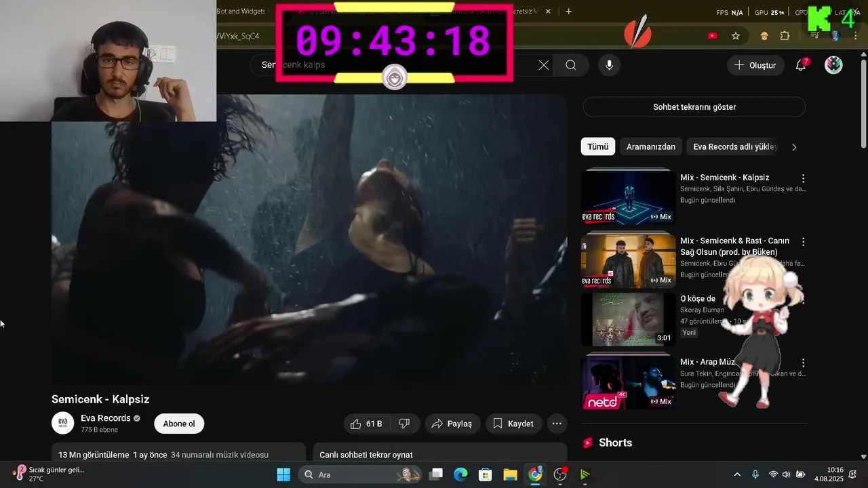The width and height of the screenshot is (868, 488).
Task: Click taskbar volume speaker icon
Action: 787,474
